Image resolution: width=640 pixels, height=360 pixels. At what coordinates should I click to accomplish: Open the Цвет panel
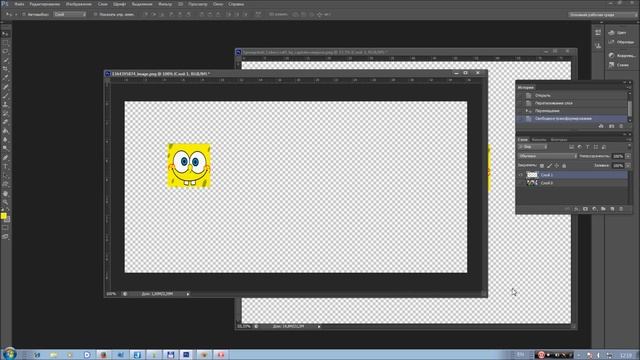click(x=618, y=33)
